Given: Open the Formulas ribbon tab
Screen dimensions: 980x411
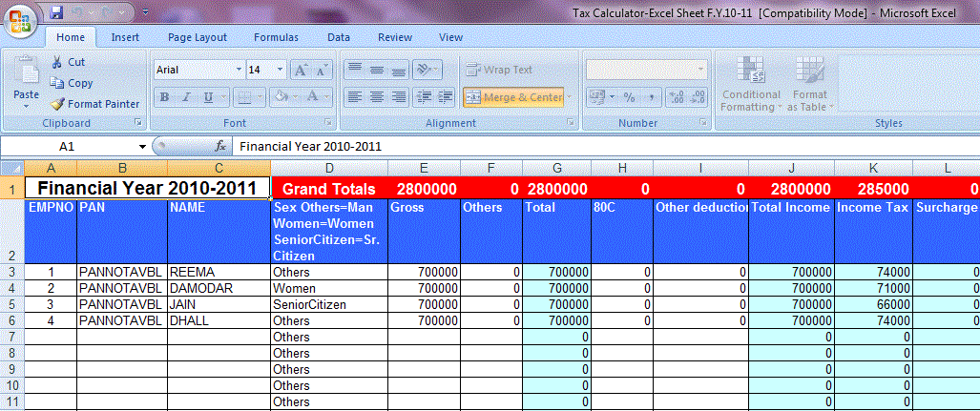Looking at the screenshot, I should (276, 37).
